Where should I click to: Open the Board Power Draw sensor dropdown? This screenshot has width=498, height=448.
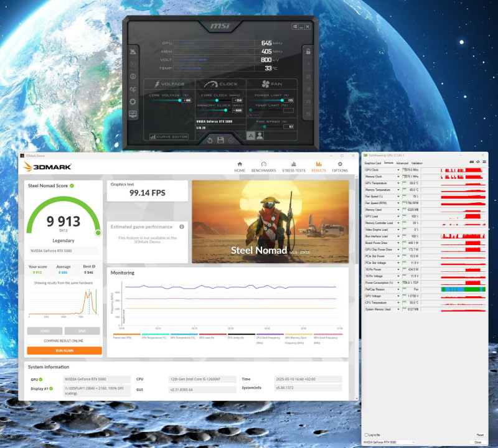point(398,243)
